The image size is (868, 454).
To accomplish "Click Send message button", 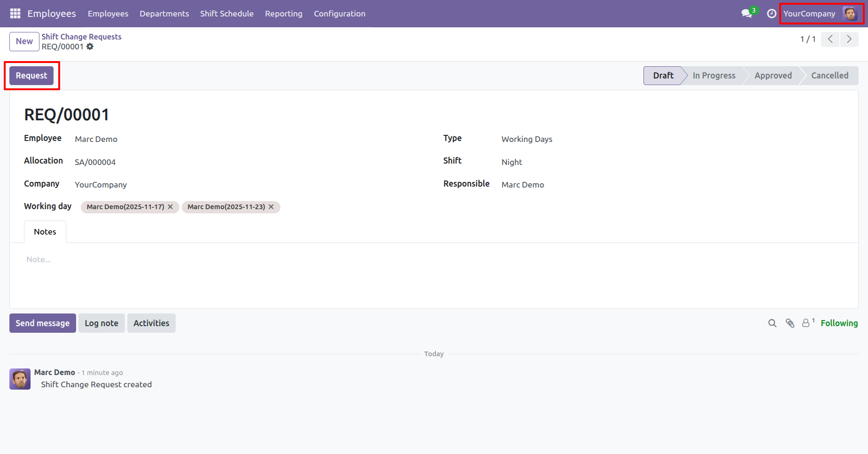I will pos(43,323).
